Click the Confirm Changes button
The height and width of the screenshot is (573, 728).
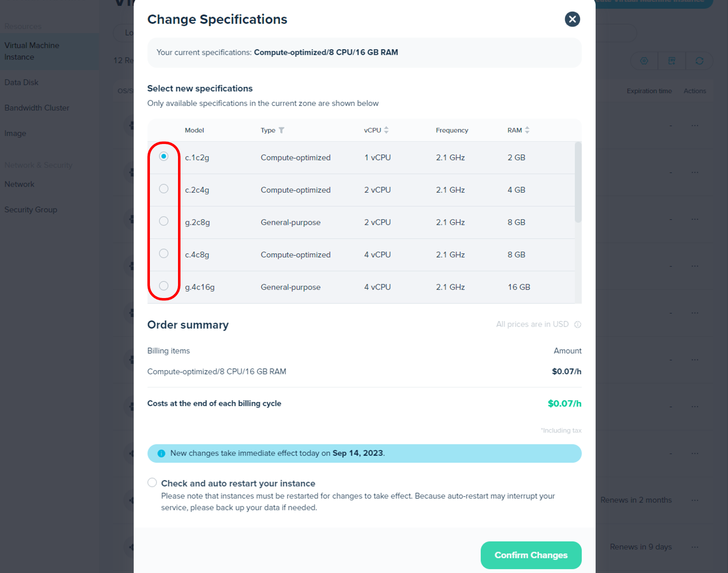531,555
